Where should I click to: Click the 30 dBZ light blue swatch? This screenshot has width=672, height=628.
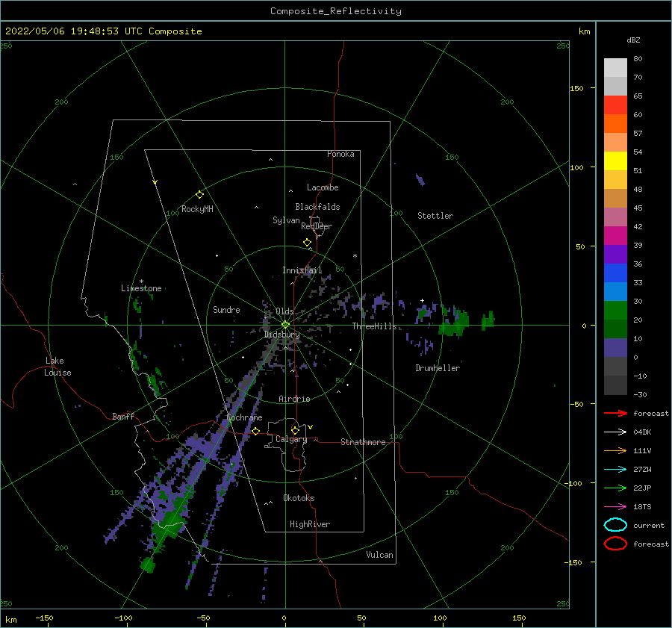[615, 291]
